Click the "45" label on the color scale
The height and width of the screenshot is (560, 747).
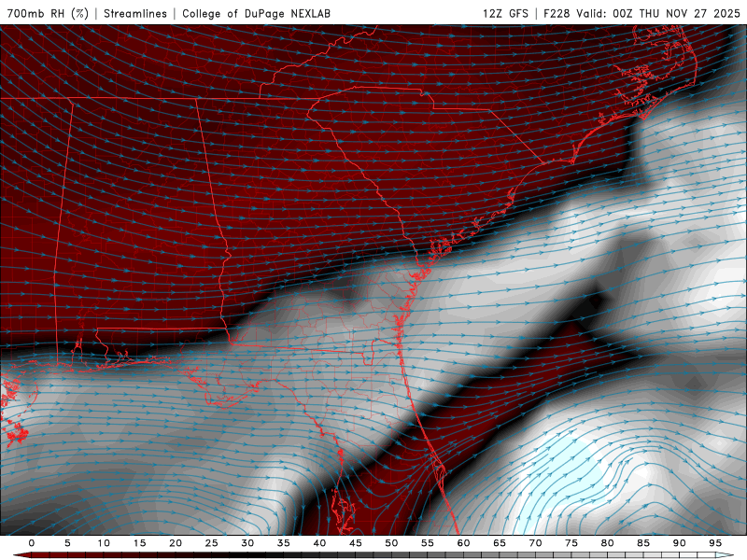click(356, 543)
